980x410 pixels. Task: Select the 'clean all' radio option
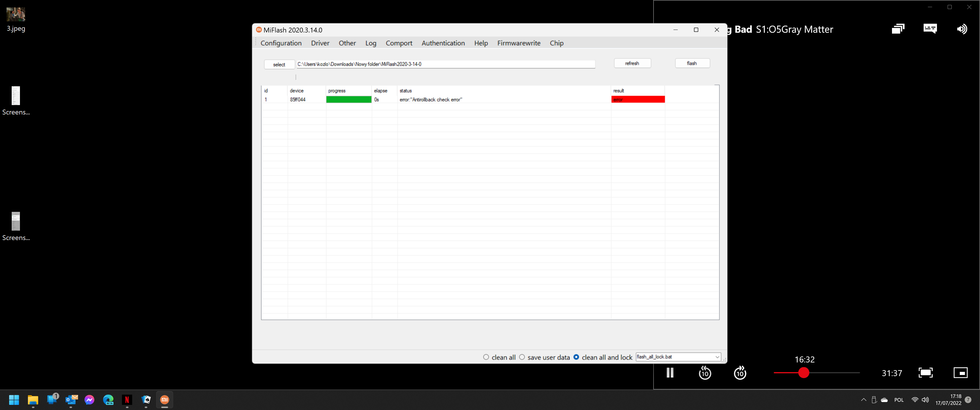coord(486,357)
